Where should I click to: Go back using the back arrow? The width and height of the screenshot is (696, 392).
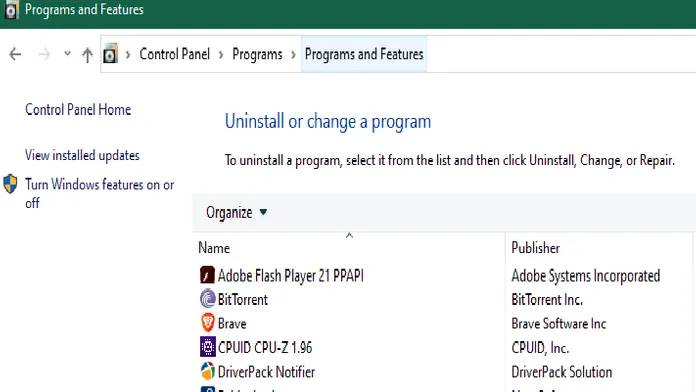click(x=16, y=54)
